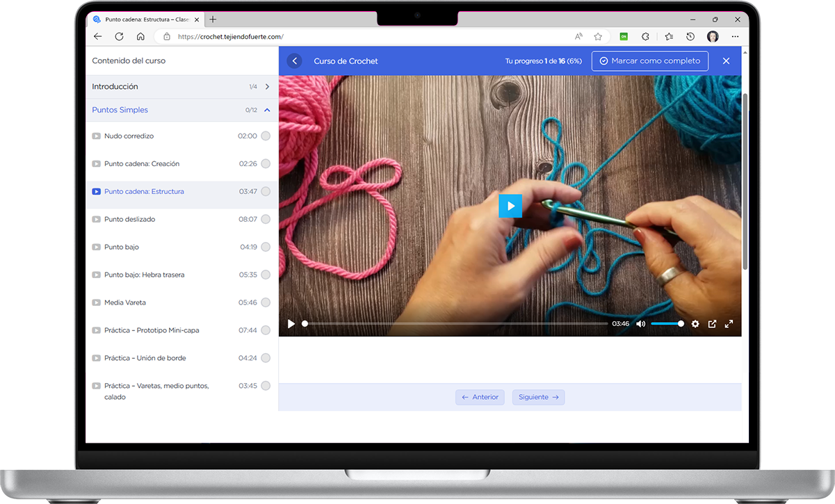Enter fullscreen mode on video player
The image size is (835, 504).
[729, 324]
